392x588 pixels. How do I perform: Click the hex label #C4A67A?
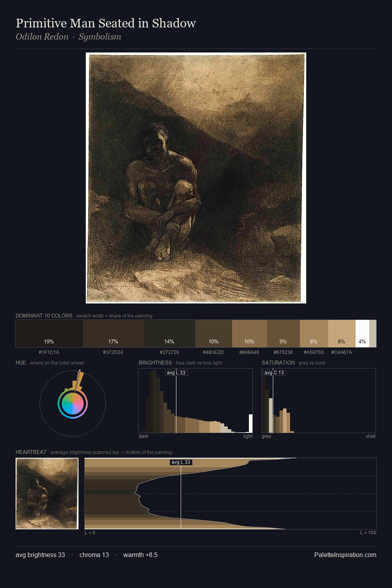coord(341,352)
